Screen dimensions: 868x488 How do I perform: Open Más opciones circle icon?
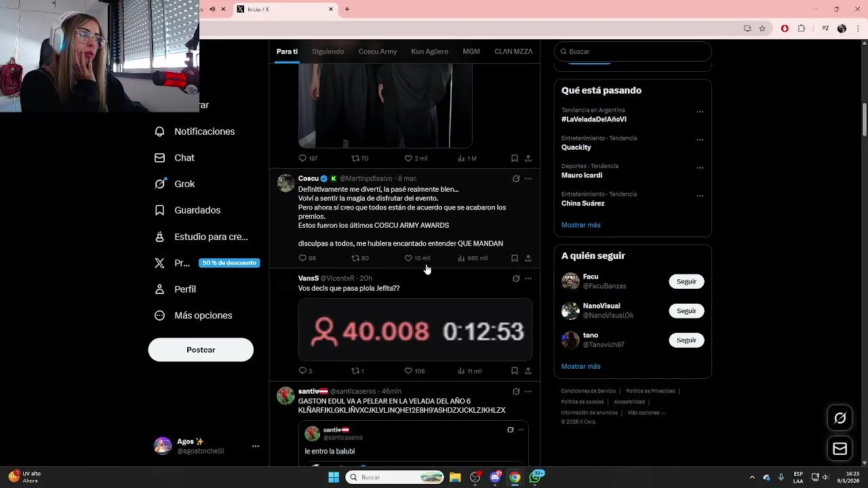159,315
